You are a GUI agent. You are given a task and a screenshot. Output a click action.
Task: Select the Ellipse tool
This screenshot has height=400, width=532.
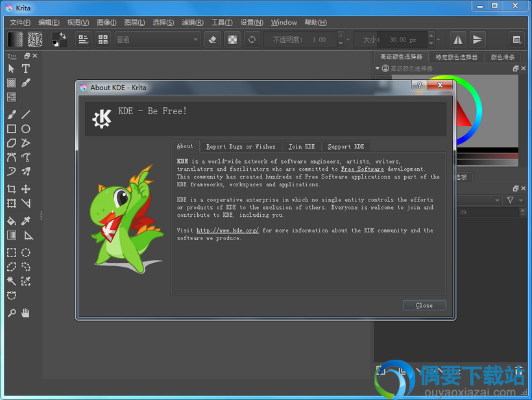pos(26,129)
